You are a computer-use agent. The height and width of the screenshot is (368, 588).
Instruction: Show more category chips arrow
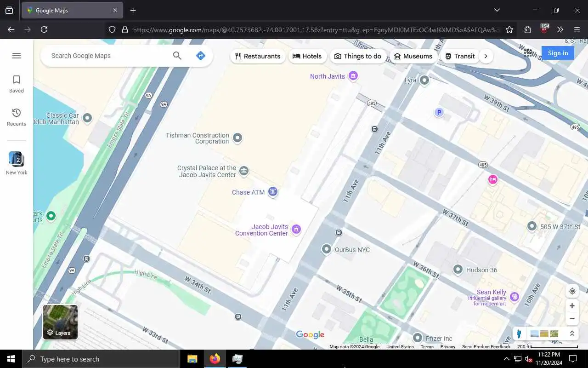[486, 56]
